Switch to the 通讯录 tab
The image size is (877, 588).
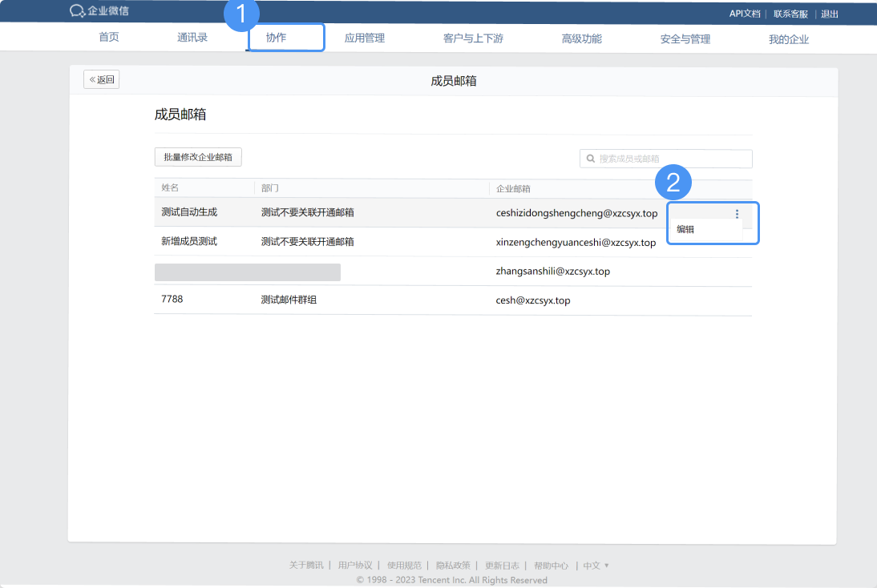(x=192, y=38)
